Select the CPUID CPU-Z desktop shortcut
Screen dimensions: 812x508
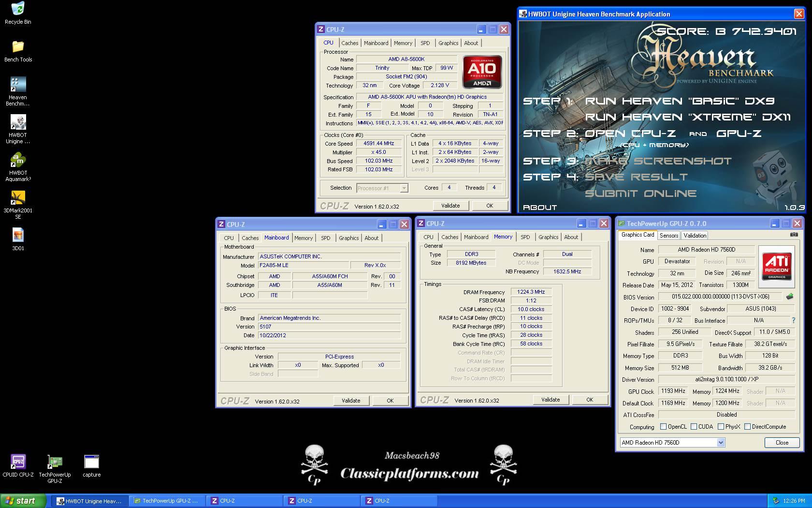click(18, 466)
